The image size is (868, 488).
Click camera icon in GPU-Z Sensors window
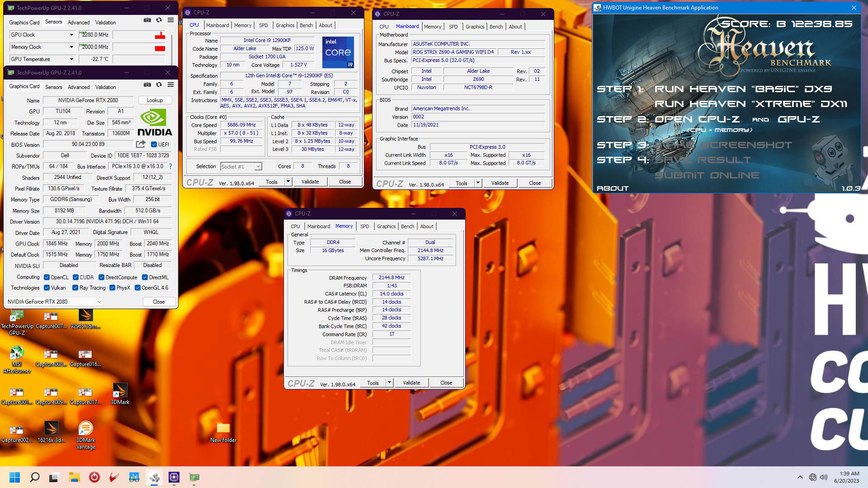[147, 20]
